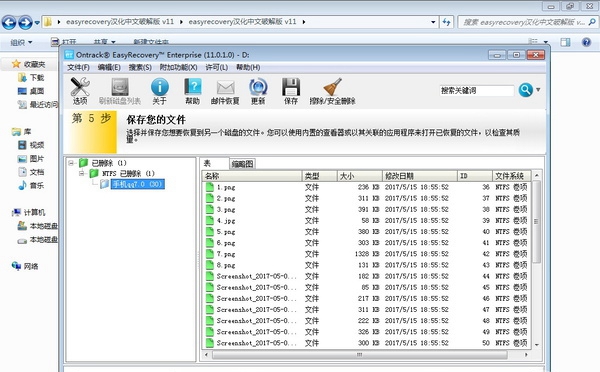
Task: Sort by the 文件系统 column header
Action: pos(511,176)
